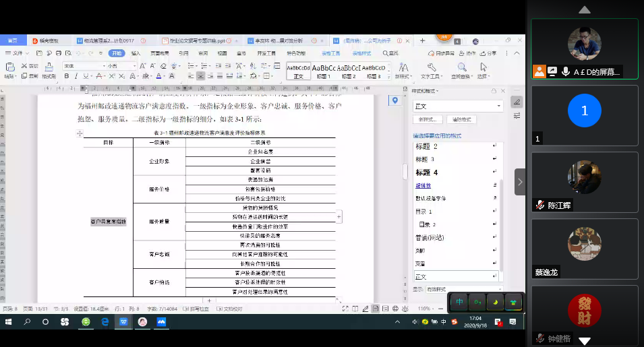Open the 页面布局 ribbon tab
The width and height of the screenshot is (644, 347).
click(x=159, y=53)
